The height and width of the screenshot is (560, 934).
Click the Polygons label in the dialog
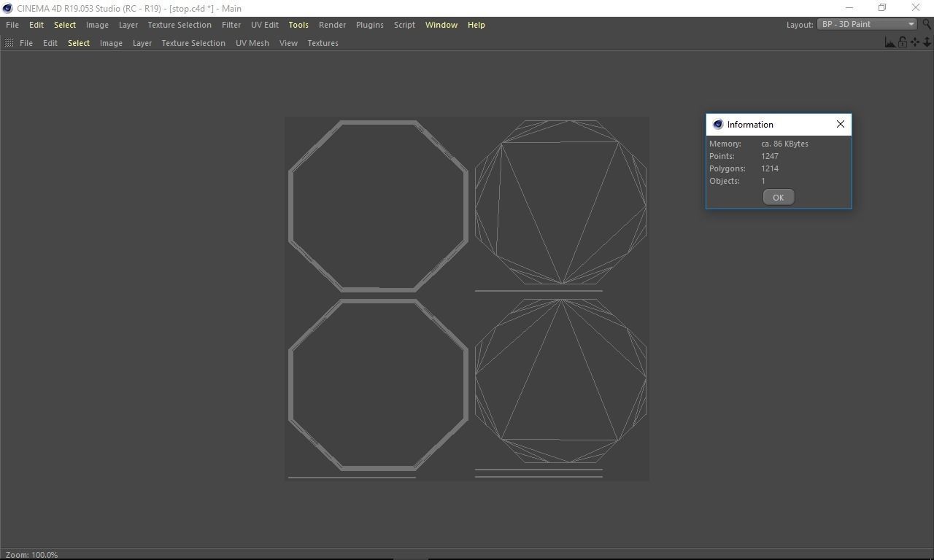click(x=727, y=168)
